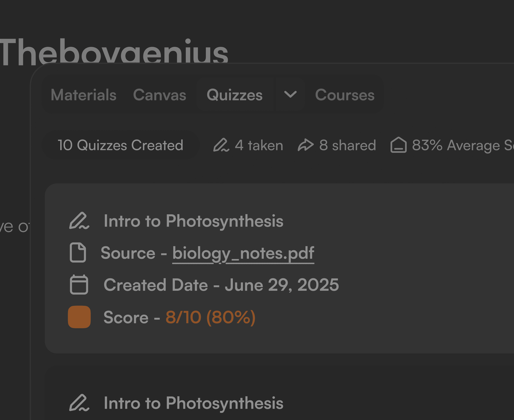Click the document icon beside Source
The width and height of the screenshot is (514, 420).
pyautogui.click(x=78, y=253)
